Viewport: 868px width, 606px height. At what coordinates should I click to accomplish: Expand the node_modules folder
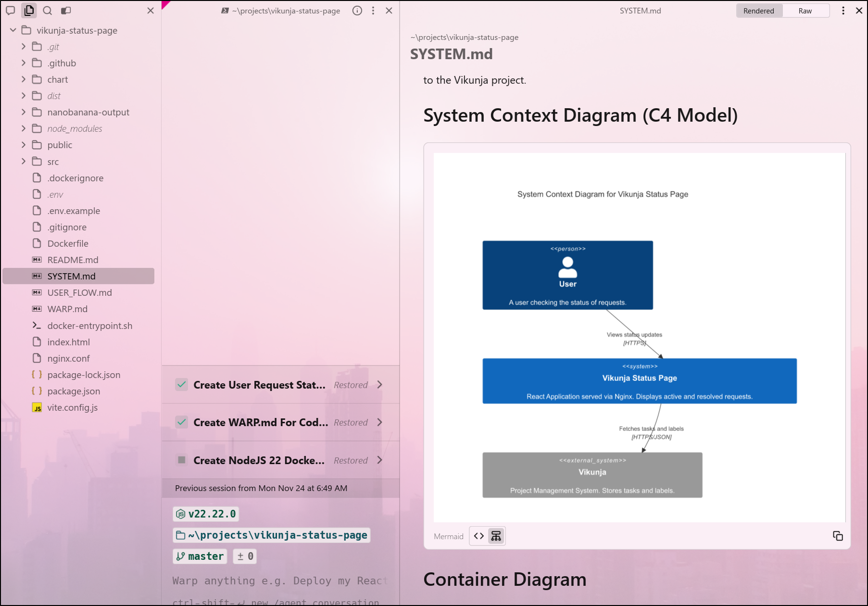point(24,128)
